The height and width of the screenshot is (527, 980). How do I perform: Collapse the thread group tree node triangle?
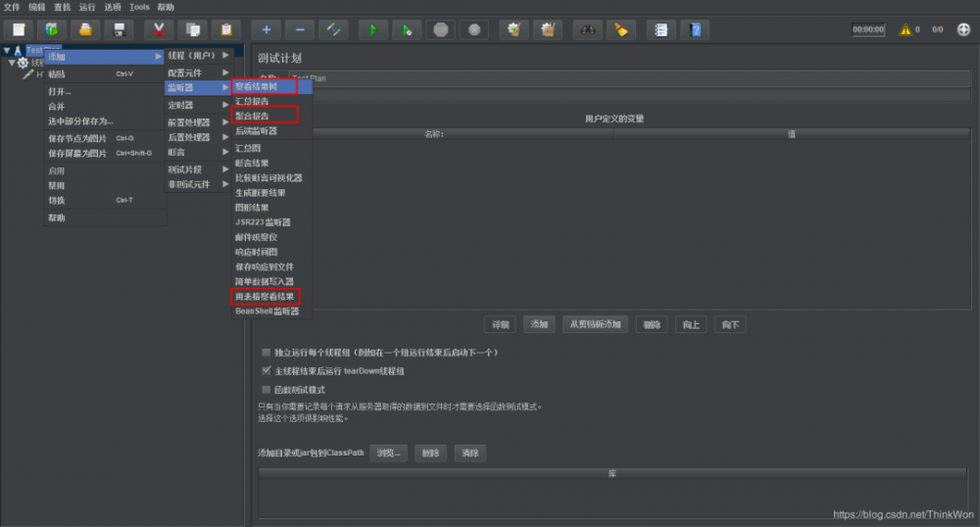point(11,63)
